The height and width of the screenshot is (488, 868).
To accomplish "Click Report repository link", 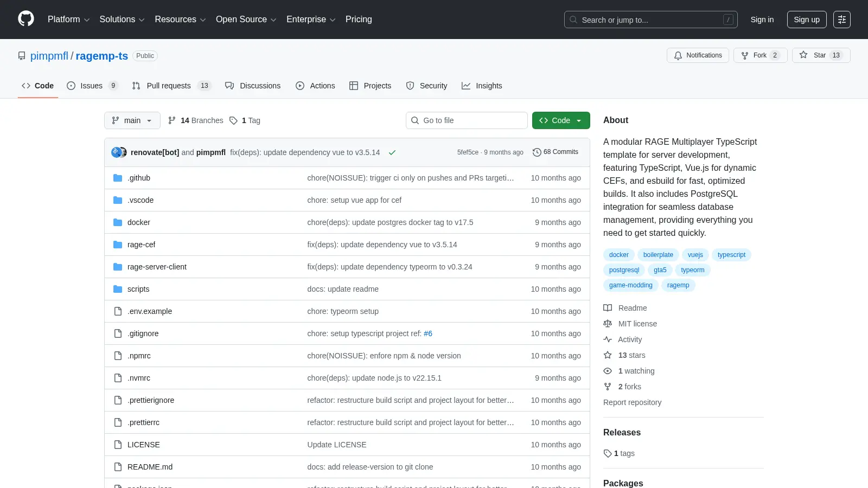I will [632, 402].
